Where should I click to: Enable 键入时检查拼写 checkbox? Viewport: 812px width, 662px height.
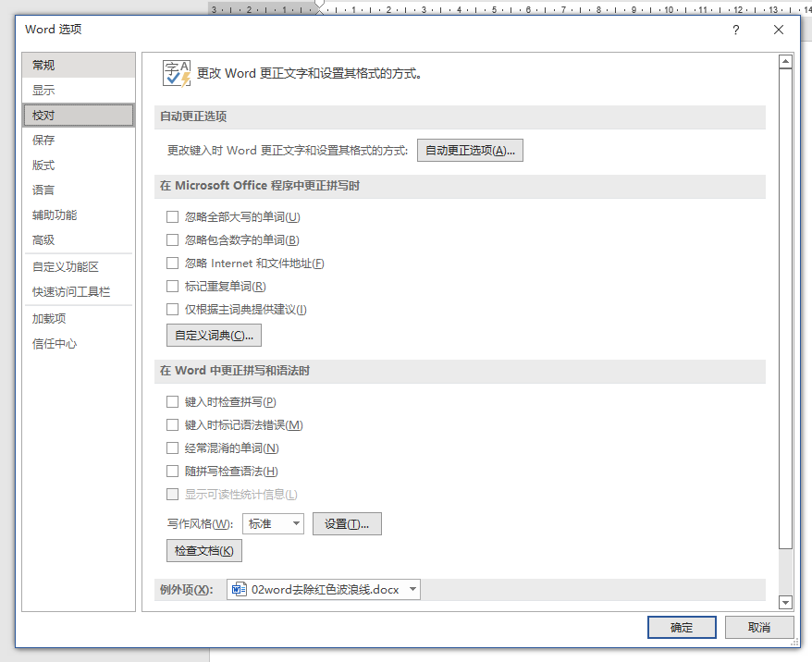coord(172,401)
